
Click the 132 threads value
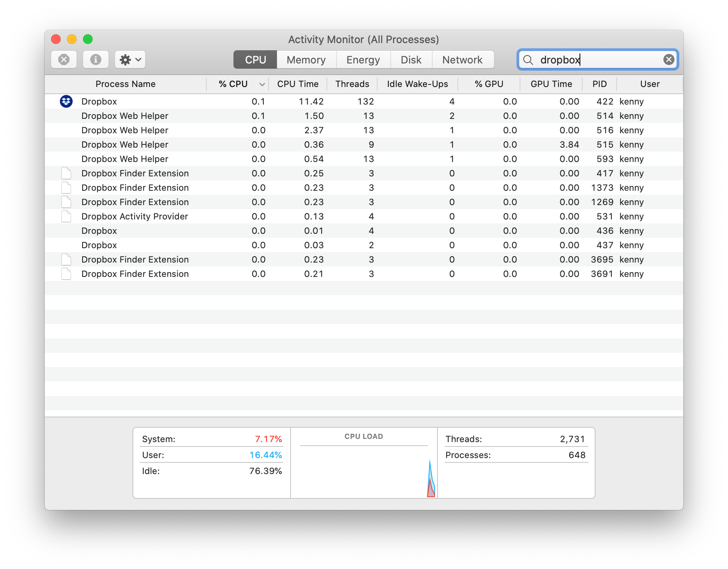[x=366, y=101]
